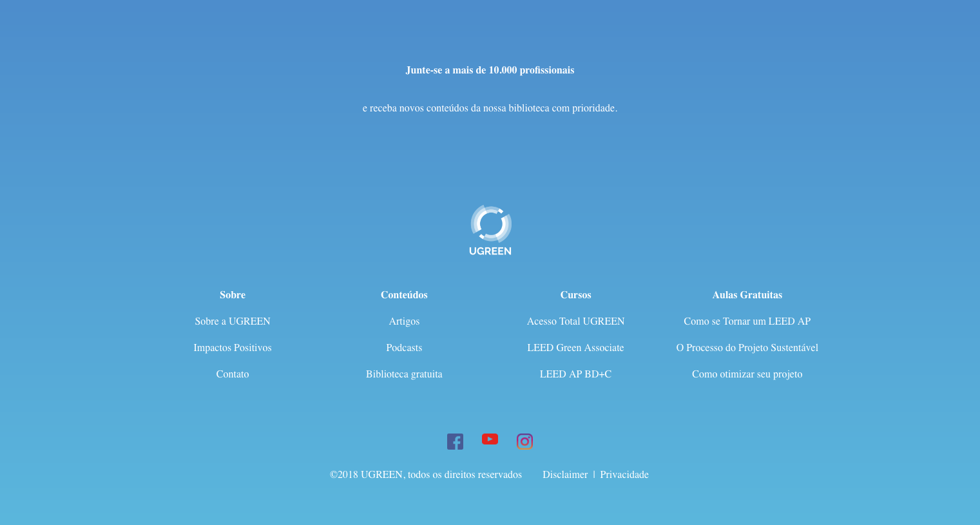This screenshot has width=980, height=525.
Task: Browse the Artigos section
Action: click(404, 321)
